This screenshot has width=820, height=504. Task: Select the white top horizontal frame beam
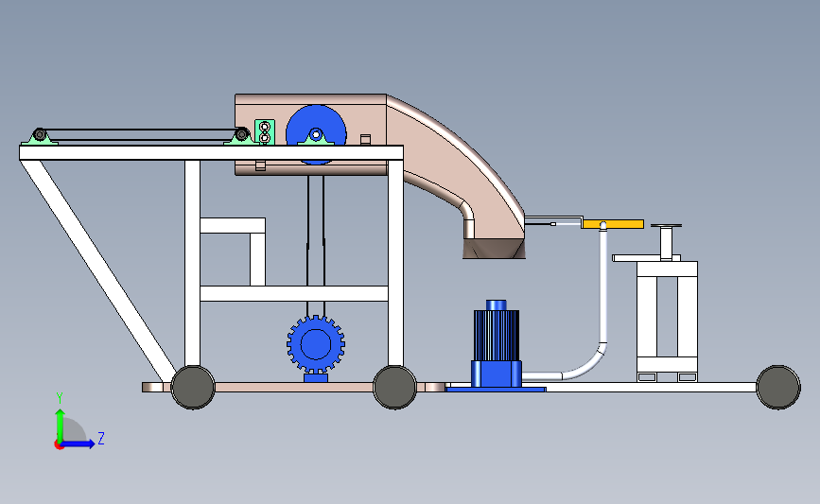coord(211,152)
